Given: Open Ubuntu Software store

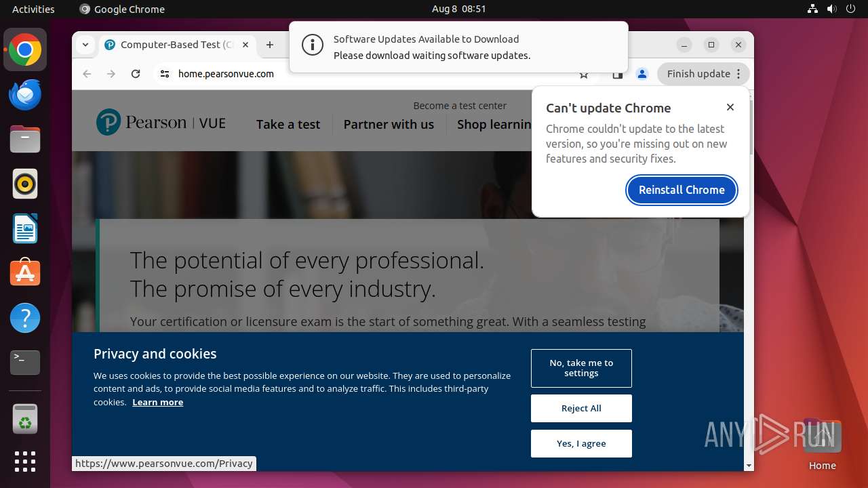Looking at the screenshot, I should click(25, 273).
